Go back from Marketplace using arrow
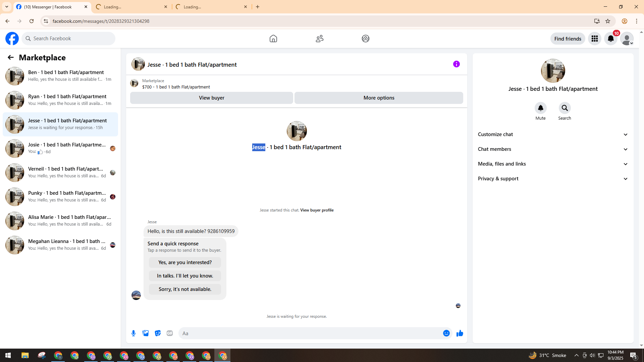644x362 pixels. (11, 57)
